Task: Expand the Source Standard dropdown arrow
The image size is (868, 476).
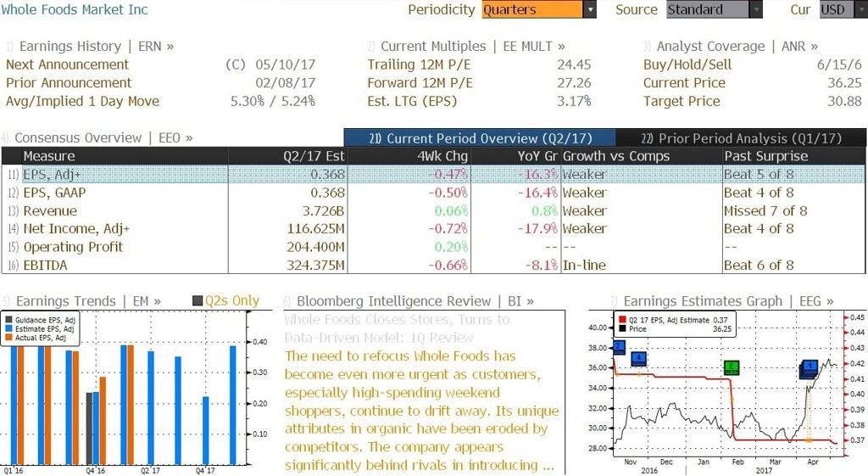Action: pos(755,9)
